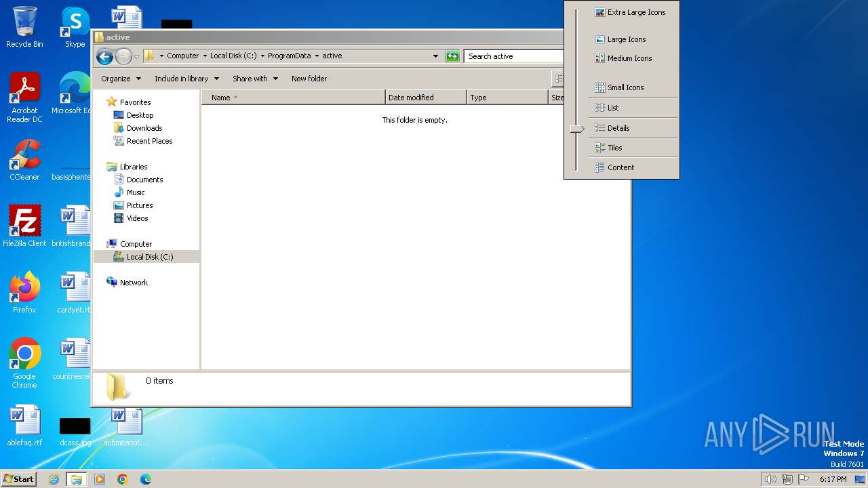Click the view size slider handle
The width and height of the screenshot is (868, 488).
(x=577, y=129)
